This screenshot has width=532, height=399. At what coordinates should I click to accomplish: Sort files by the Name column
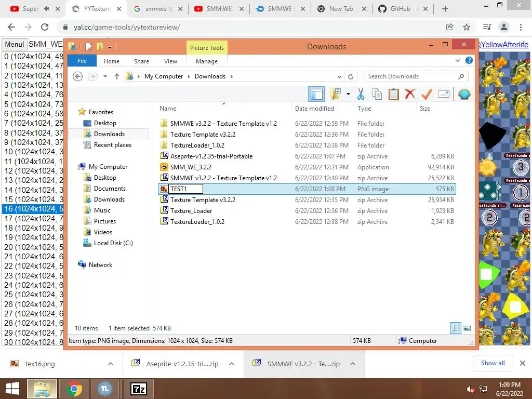tap(168, 108)
